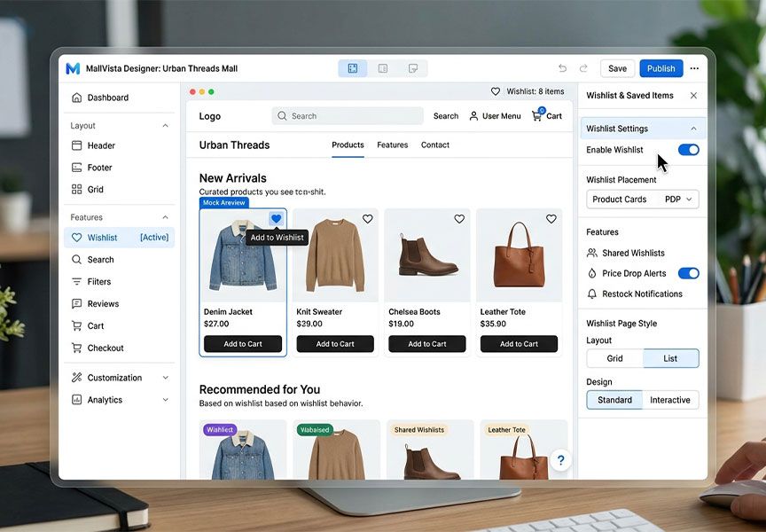Click the Dashboard home icon
Image resolution: width=766 pixels, height=532 pixels.
point(77,98)
